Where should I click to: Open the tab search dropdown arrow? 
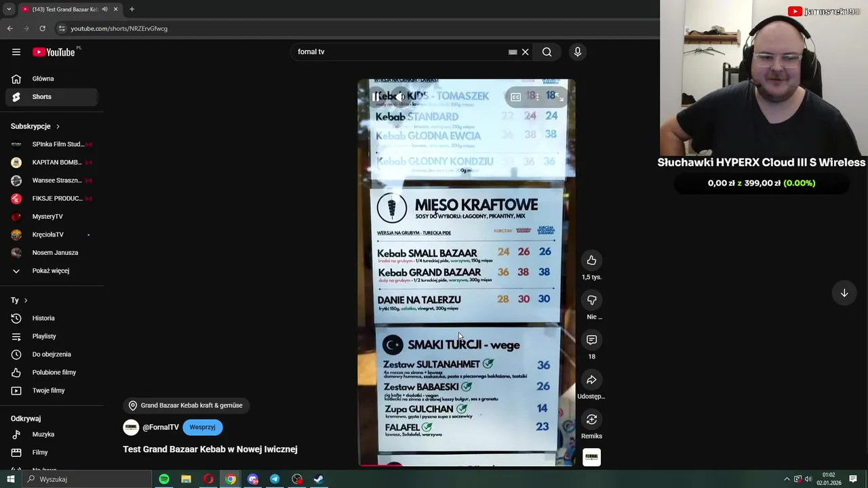coord(9,9)
